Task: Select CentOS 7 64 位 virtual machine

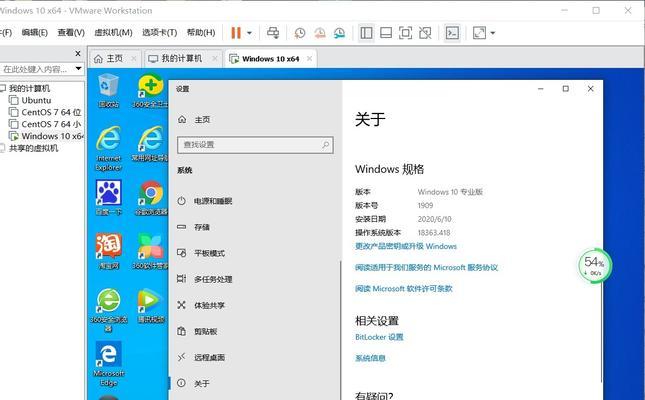Action: point(45,112)
